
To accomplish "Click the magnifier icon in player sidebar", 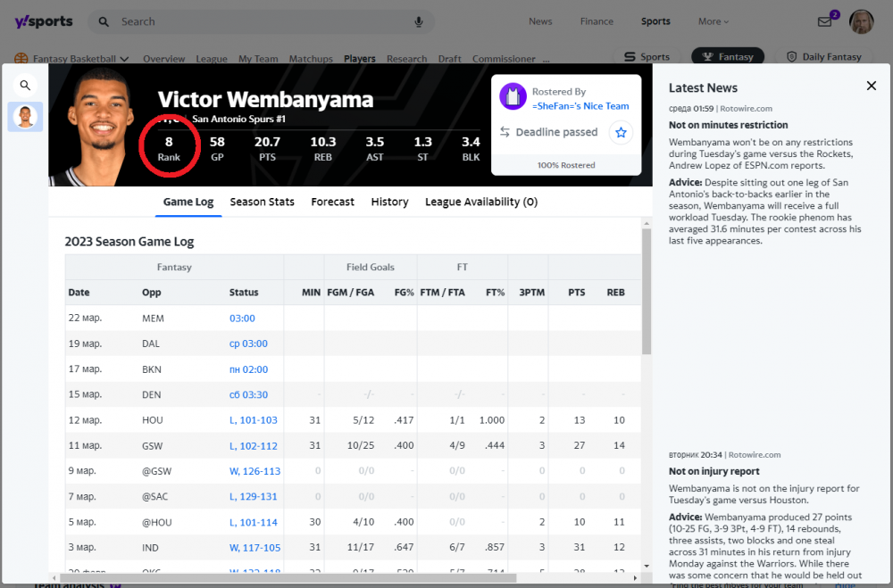I will click(x=25, y=86).
